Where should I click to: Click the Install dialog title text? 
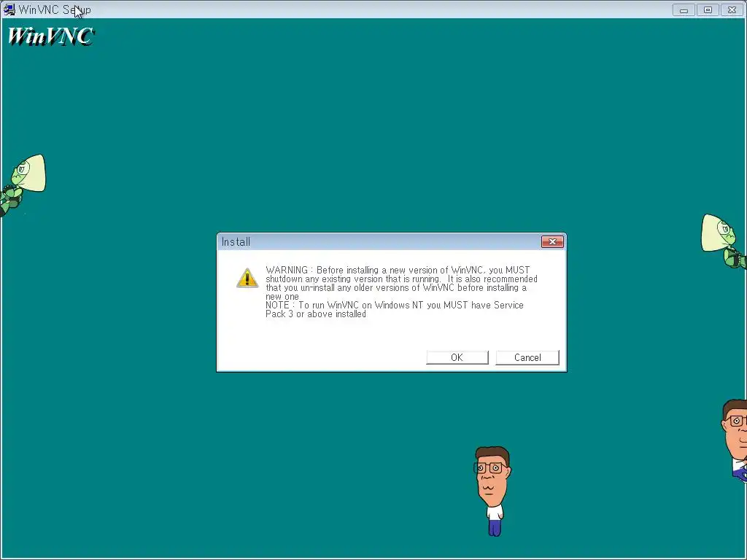[x=236, y=242]
